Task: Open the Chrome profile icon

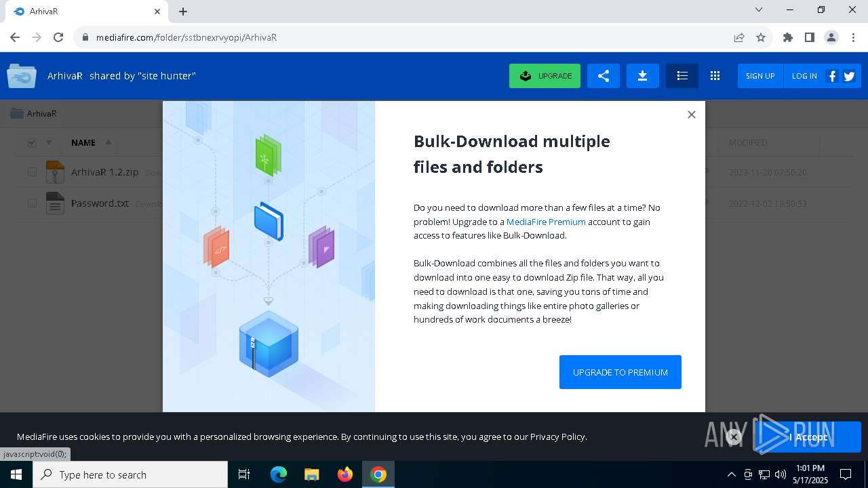Action: click(x=831, y=37)
